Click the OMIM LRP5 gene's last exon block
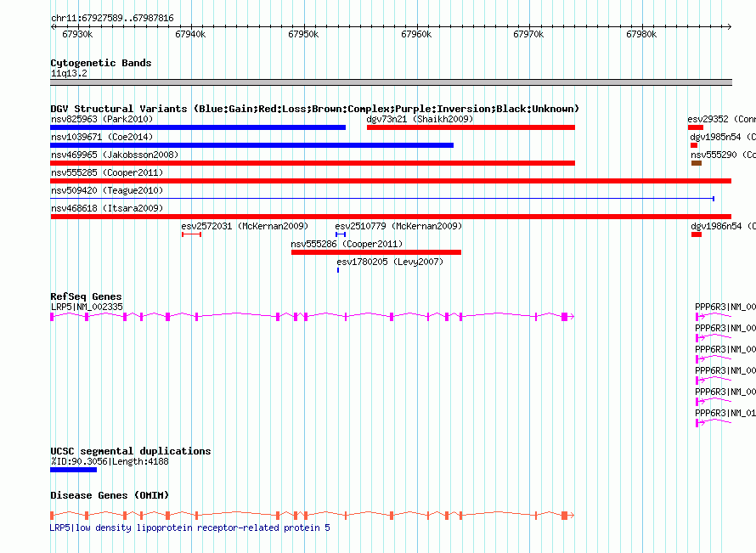756x553 pixels. [x=565, y=516]
